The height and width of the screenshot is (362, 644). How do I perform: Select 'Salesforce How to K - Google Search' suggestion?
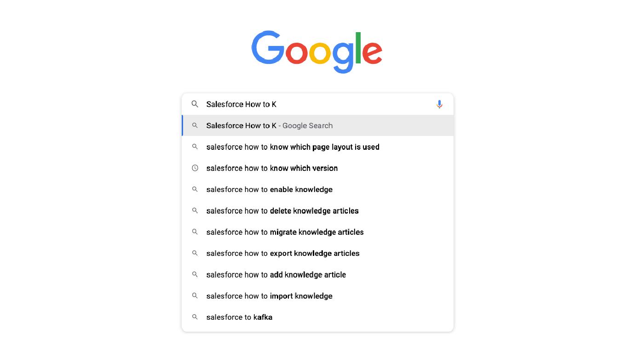270,126
